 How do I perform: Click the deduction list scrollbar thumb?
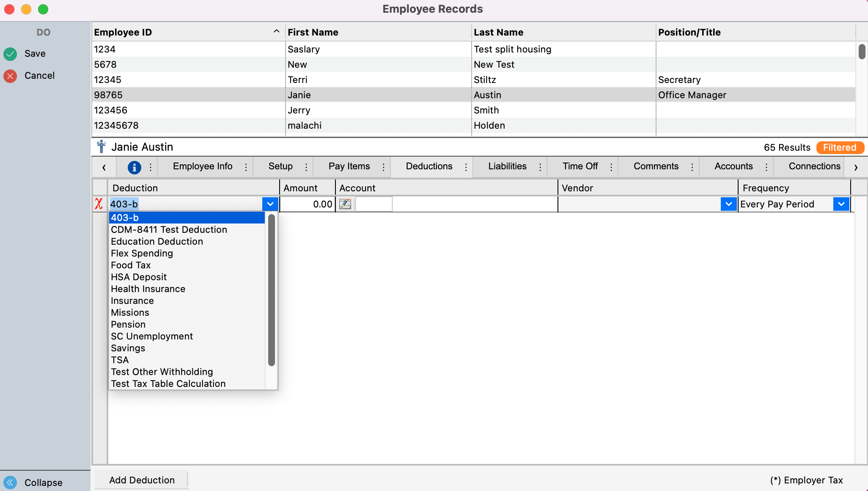(272, 290)
